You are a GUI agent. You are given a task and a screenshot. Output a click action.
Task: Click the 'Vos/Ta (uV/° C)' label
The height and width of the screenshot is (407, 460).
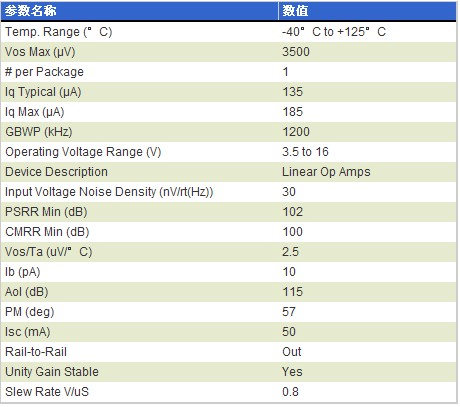click(49, 252)
